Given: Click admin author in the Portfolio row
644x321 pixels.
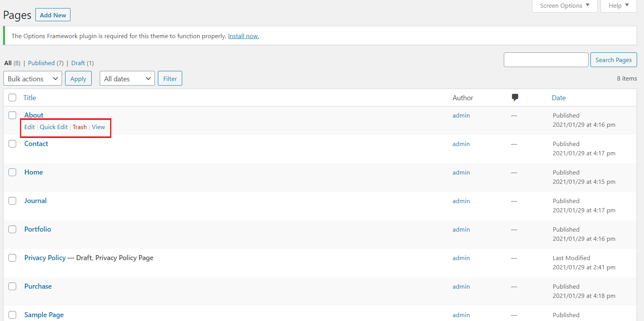Looking at the screenshot, I should (461, 230).
